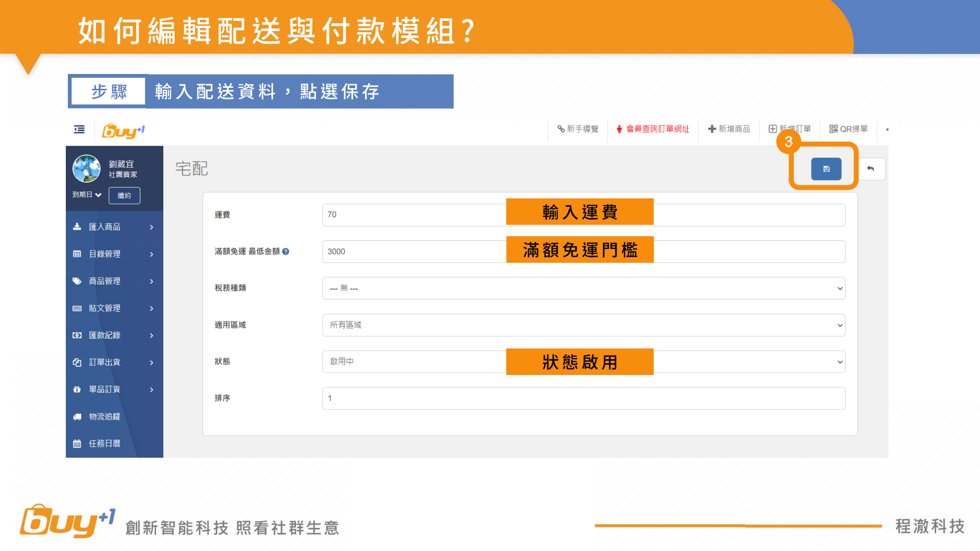Click the 排序 input field
980x551 pixels.
(583, 398)
